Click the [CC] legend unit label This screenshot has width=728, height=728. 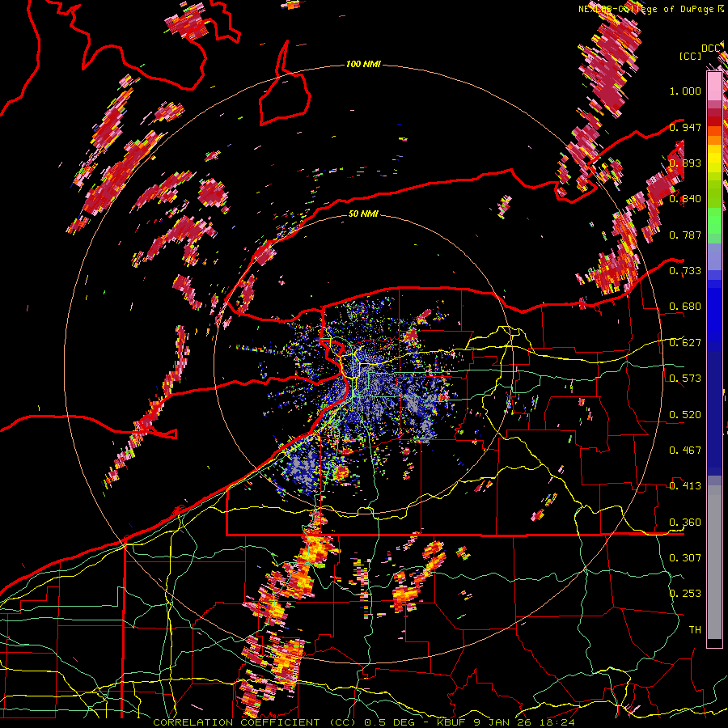(x=690, y=56)
